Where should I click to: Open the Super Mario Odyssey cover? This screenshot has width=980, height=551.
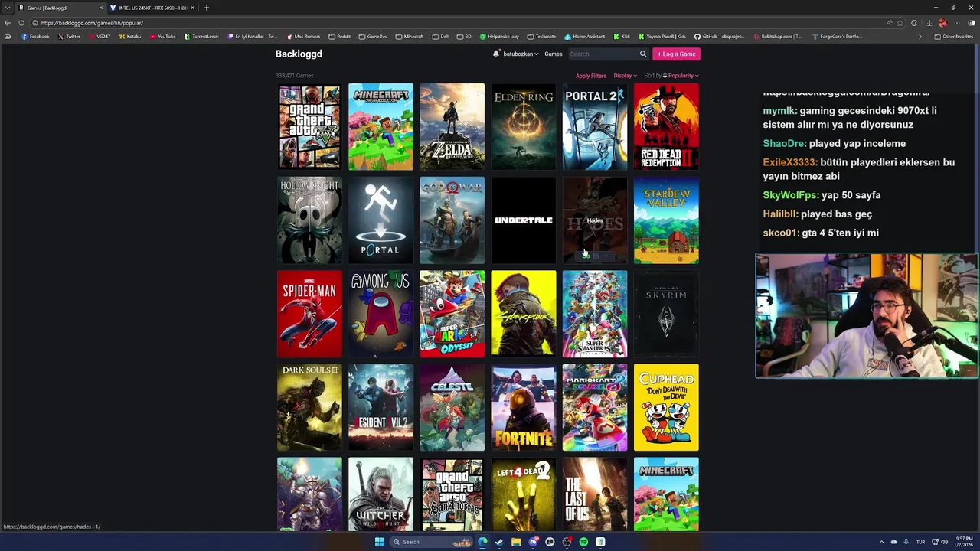(452, 314)
